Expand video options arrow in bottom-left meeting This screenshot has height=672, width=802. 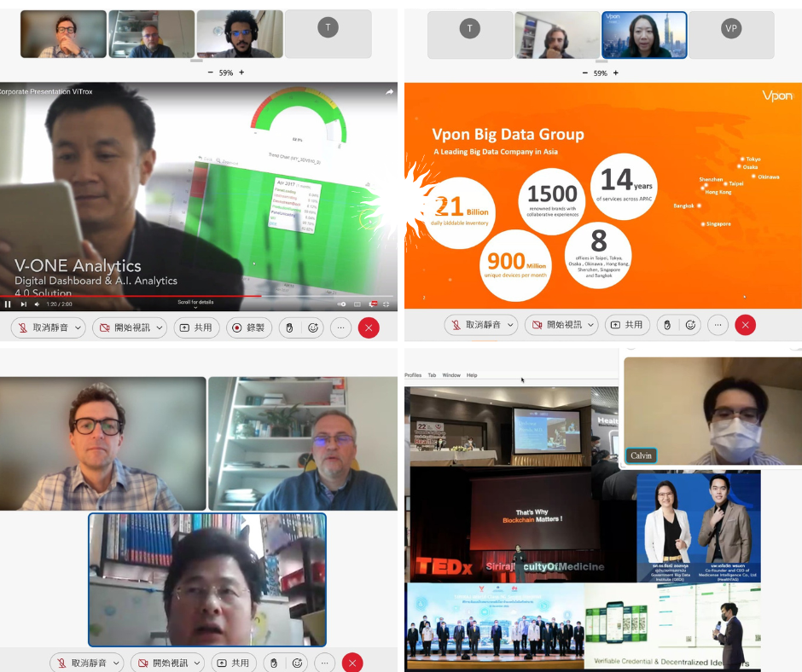[x=197, y=663]
